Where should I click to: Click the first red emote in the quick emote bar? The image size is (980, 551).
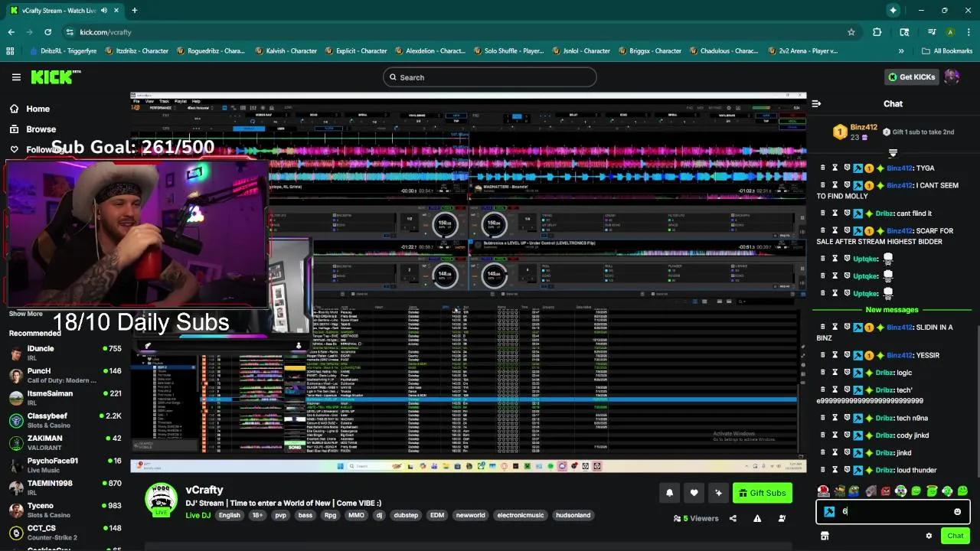pos(824,491)
